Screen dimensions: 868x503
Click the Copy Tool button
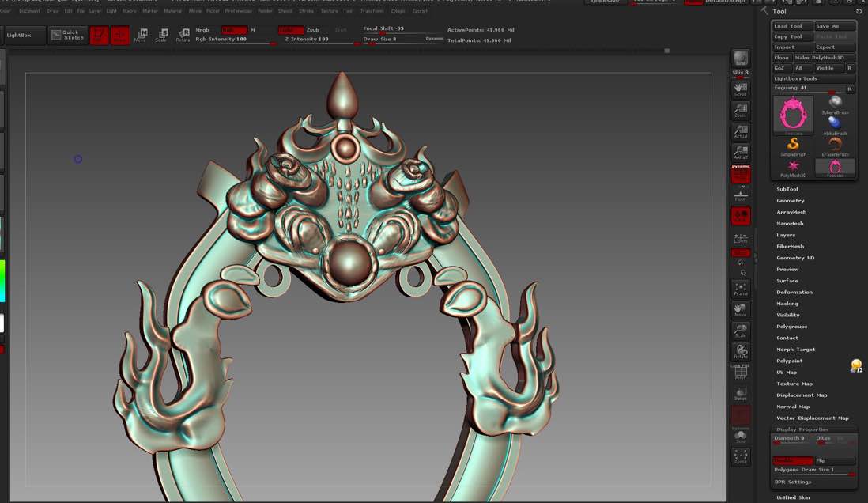tap(793, 36)
